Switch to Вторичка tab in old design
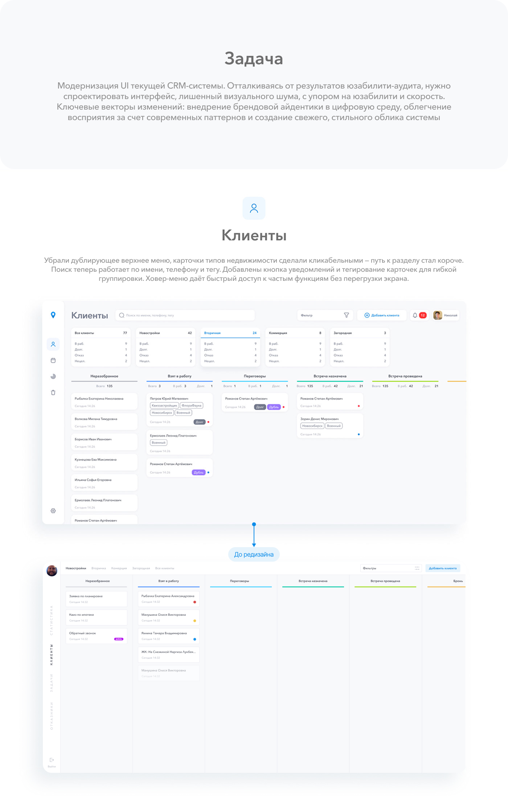The width and height of the screenshot is (508, 812). (99, 568)
